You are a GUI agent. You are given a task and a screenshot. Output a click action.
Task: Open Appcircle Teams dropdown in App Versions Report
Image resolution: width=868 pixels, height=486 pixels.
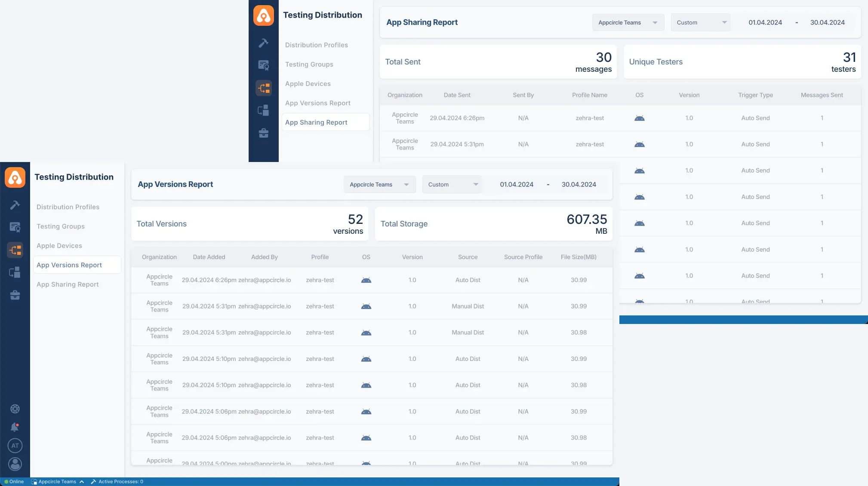click(380, 184)
